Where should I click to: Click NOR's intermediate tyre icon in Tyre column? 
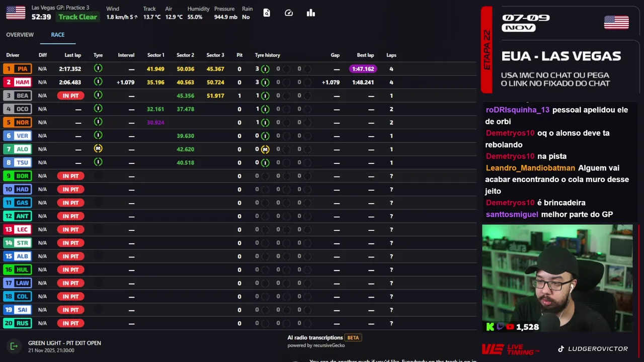[98, 122]
